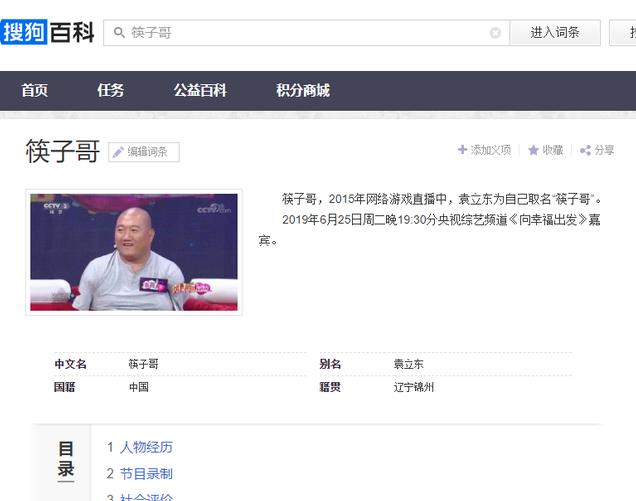This screenshot has width=636, height=501.
Task: Click the 收藏 link text
Action: tap(553, 150)
